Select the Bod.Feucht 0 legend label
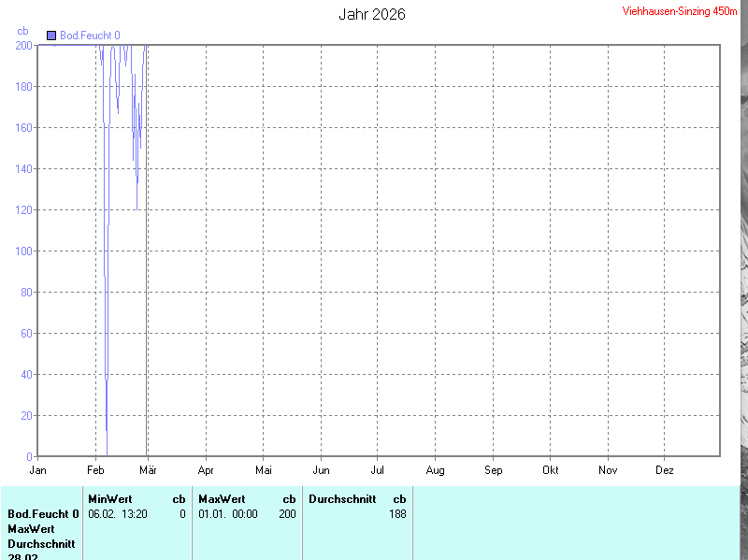Screen dimensions: 748x560 tap(90, 36)
